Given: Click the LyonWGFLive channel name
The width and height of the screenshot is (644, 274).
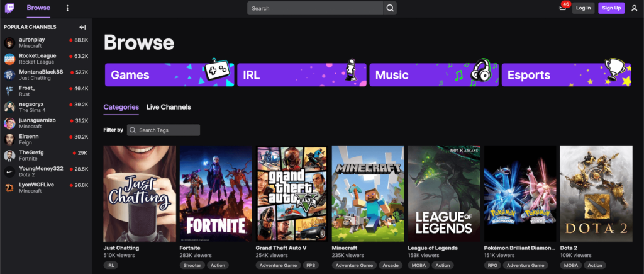Looking at the screenshot, I should pyautogui.click(x=36, y=185).
